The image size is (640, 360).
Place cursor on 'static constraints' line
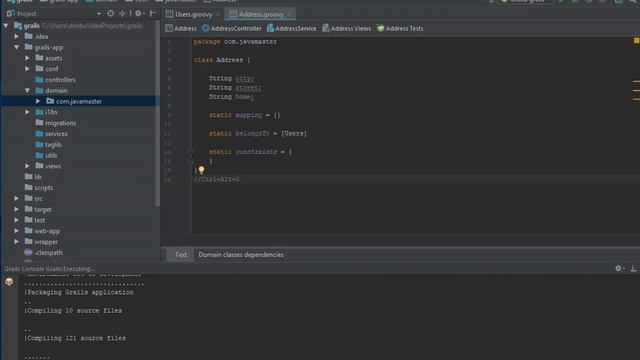pos(250,151)
